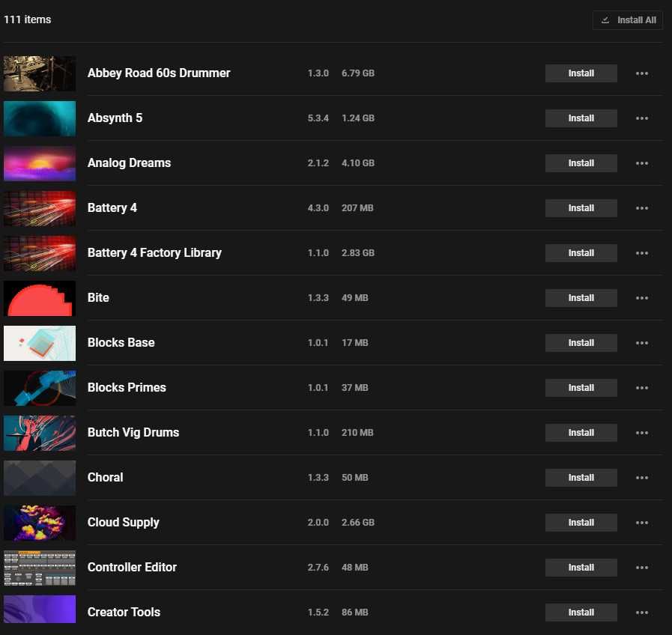The image size is (672, 635).
Task: Click the 4.10 GB size value
Action: (x=358, y=163)
